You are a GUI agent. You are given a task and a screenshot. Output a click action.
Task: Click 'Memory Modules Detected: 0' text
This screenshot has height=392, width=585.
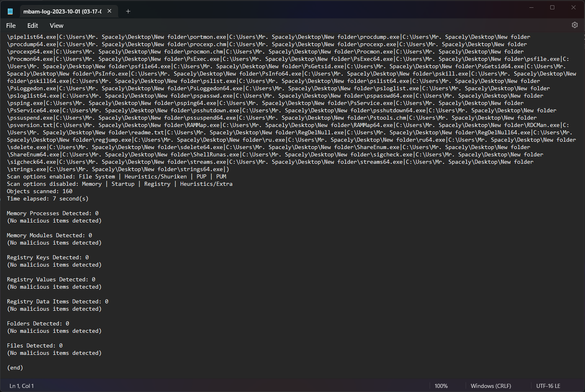point(49,235)
